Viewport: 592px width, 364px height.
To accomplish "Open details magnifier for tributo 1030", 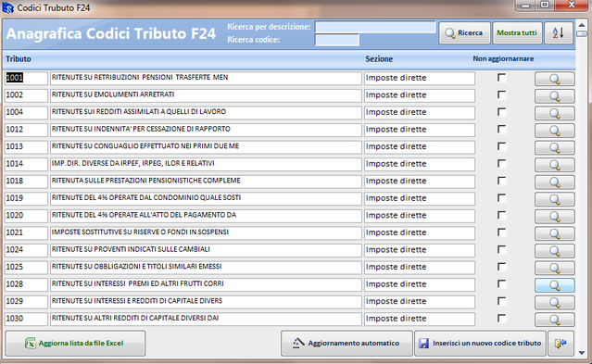I will [x=555, y=320].
